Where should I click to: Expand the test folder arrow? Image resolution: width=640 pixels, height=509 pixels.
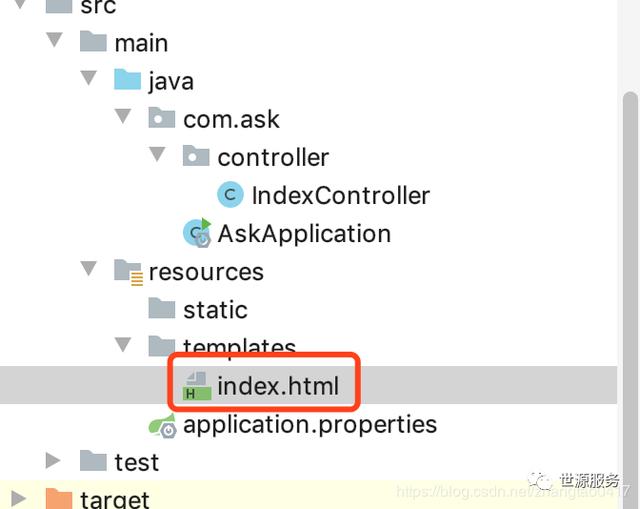click(54, 461)
